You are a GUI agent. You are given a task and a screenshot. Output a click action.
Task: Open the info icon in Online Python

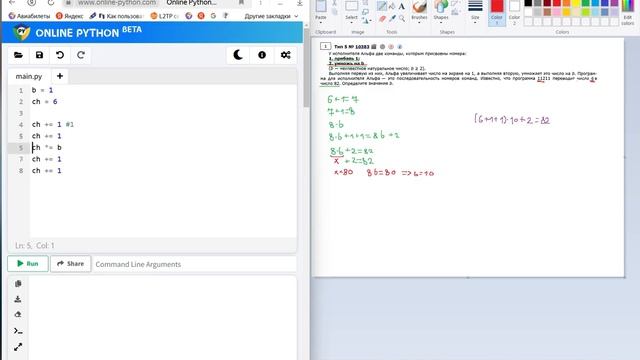(x=262, y=55)
